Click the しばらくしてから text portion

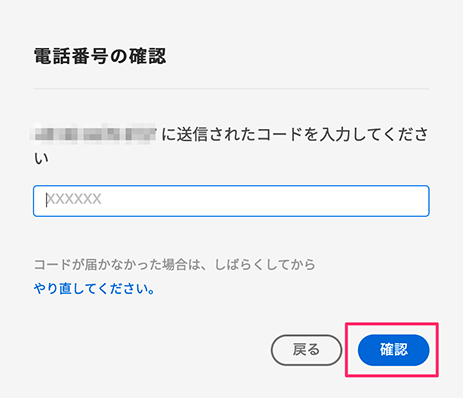pos(265,265)
